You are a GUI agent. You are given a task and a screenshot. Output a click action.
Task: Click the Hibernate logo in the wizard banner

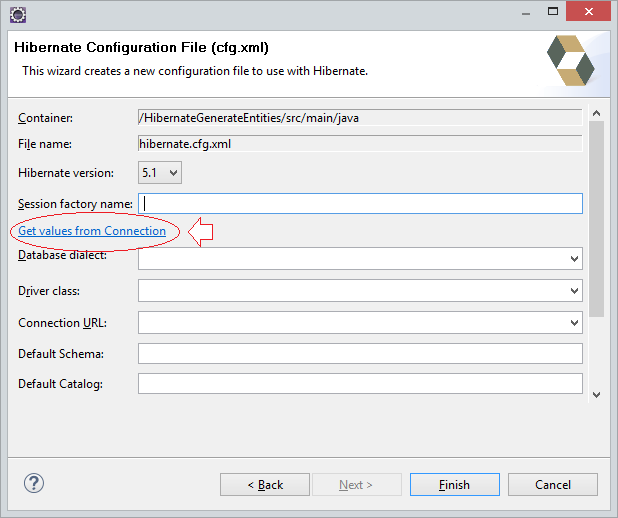click(570, 61)
